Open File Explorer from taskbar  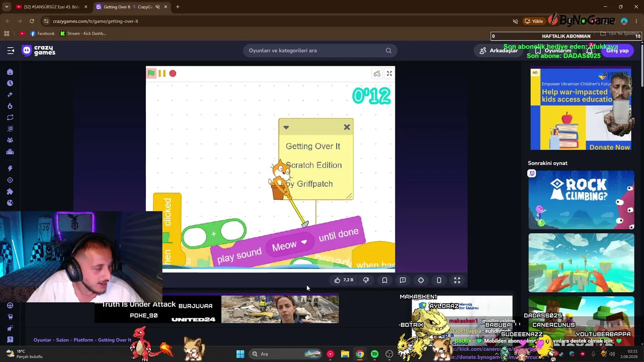point(345,354)
